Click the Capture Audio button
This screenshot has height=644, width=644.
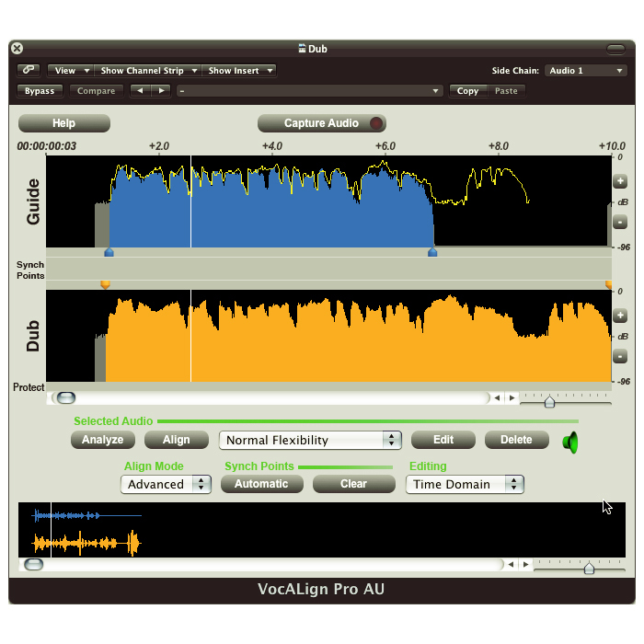pos(322,123)
